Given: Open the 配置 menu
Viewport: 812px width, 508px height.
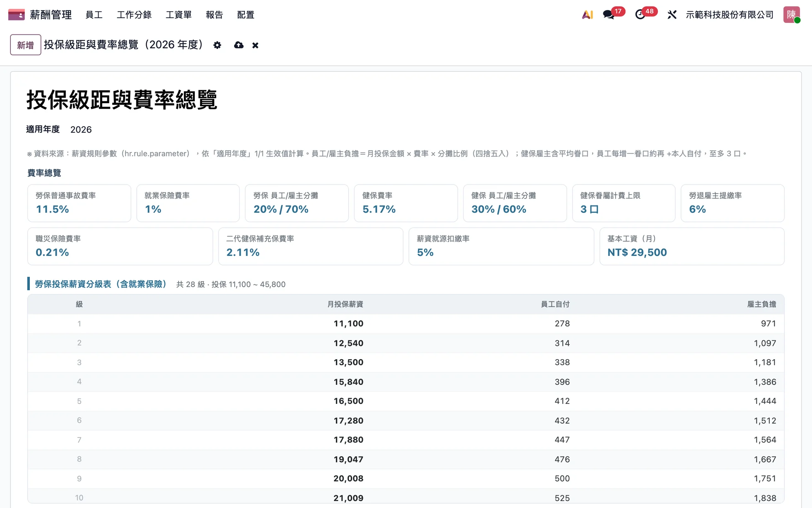Looking at the screenshot, I should [246, 15].
